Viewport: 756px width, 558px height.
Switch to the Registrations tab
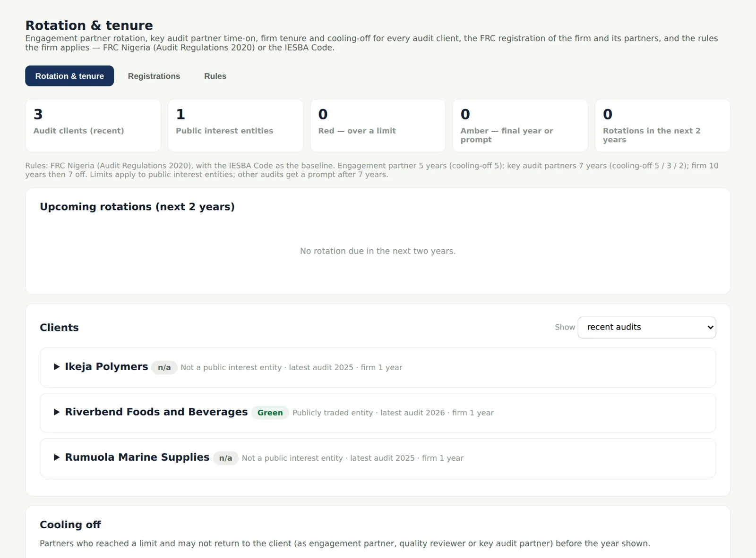pos(154,76)
